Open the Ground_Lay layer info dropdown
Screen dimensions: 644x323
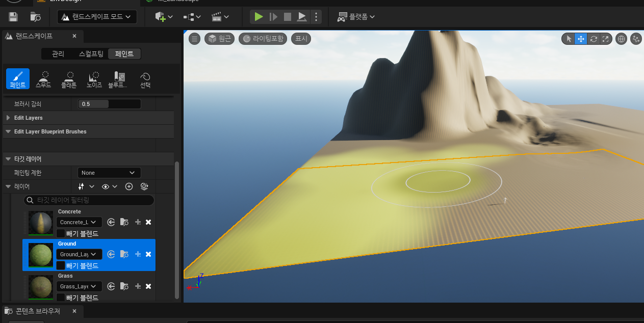79,254
